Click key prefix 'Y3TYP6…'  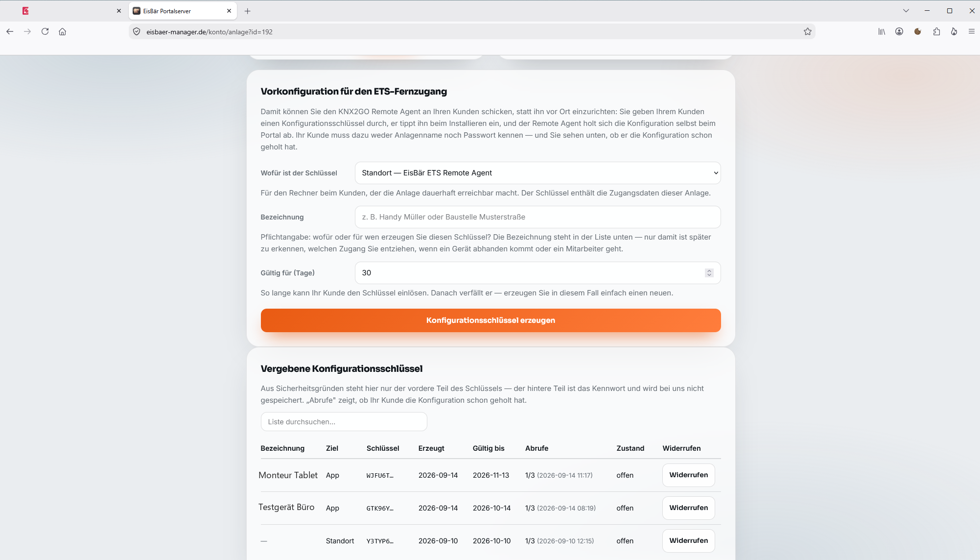coord(380,541)
